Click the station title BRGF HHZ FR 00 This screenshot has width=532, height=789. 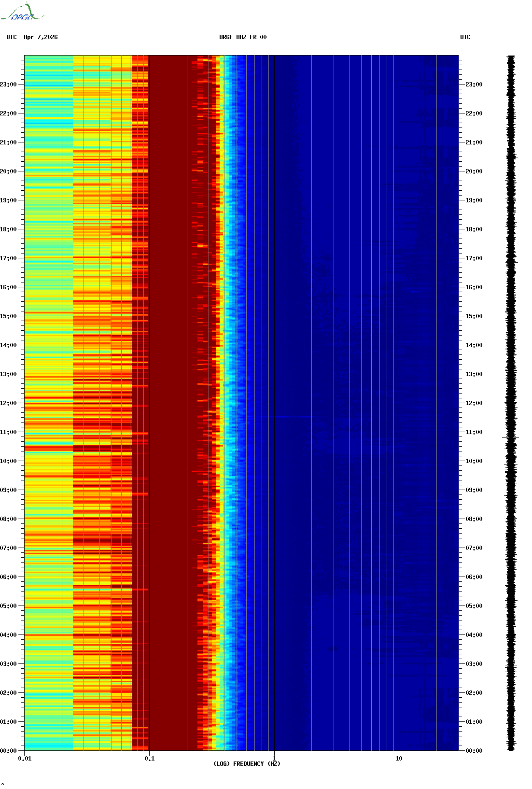pyautogui.click(x=243, y=37)
